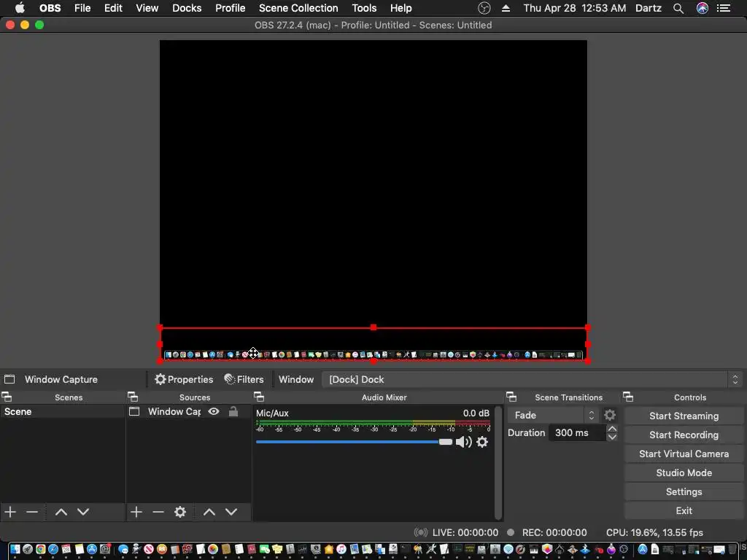Click the REC: 00:00:00 status indicator
This screenshot has height=560, width=747.
[x=547, y=532]
